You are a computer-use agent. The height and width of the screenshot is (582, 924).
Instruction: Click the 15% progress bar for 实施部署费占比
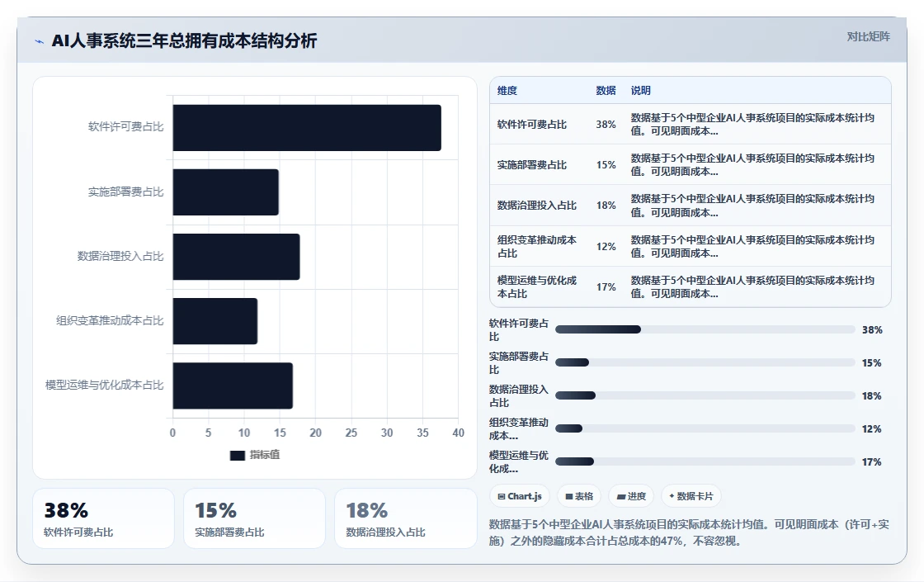point(705,362)
